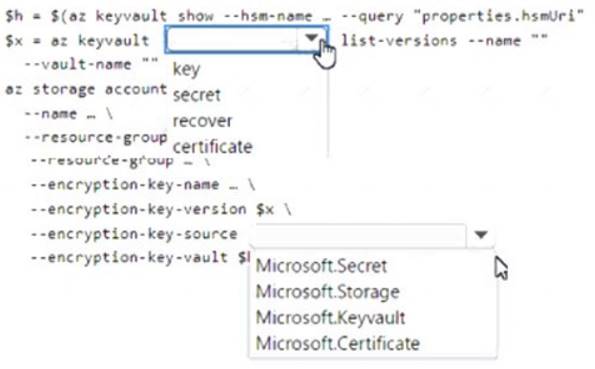This screenshot has height=369, width=595.
Task: Expand the encryption-key-source dropdown arrow
Action: (481, 235)
